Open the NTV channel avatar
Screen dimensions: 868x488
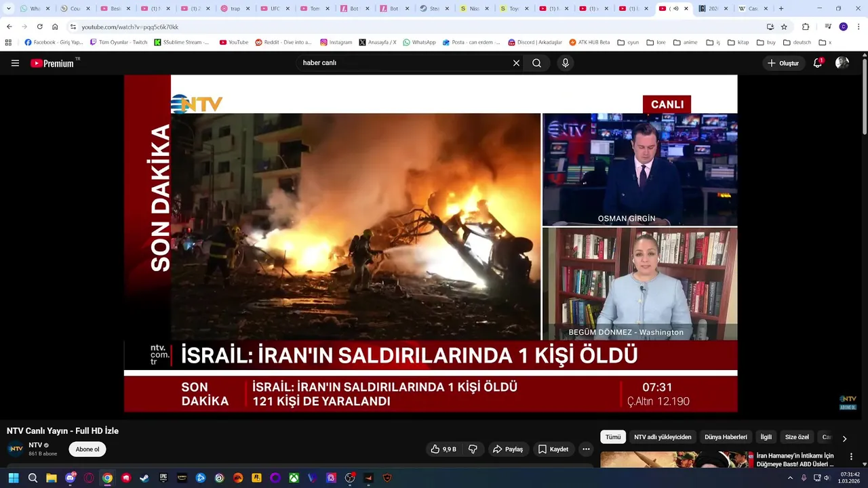coord(15,449)
